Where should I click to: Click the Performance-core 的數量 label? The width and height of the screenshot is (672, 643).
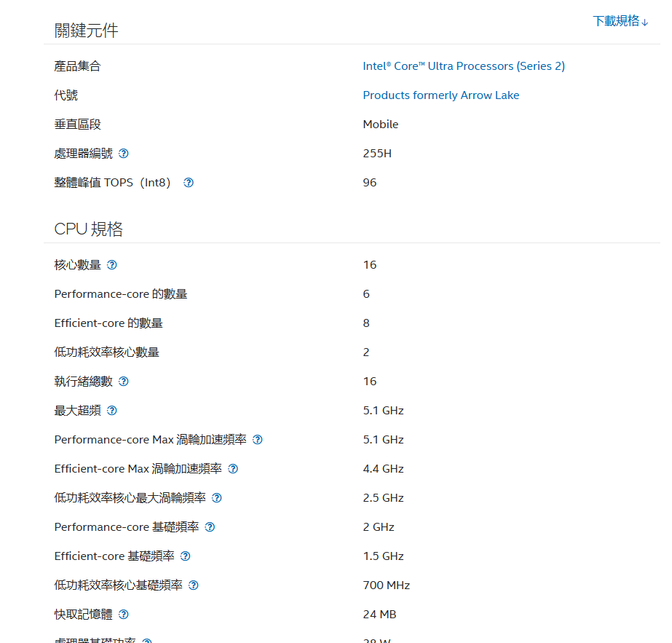pyautogui.click(x=121, y=294)
